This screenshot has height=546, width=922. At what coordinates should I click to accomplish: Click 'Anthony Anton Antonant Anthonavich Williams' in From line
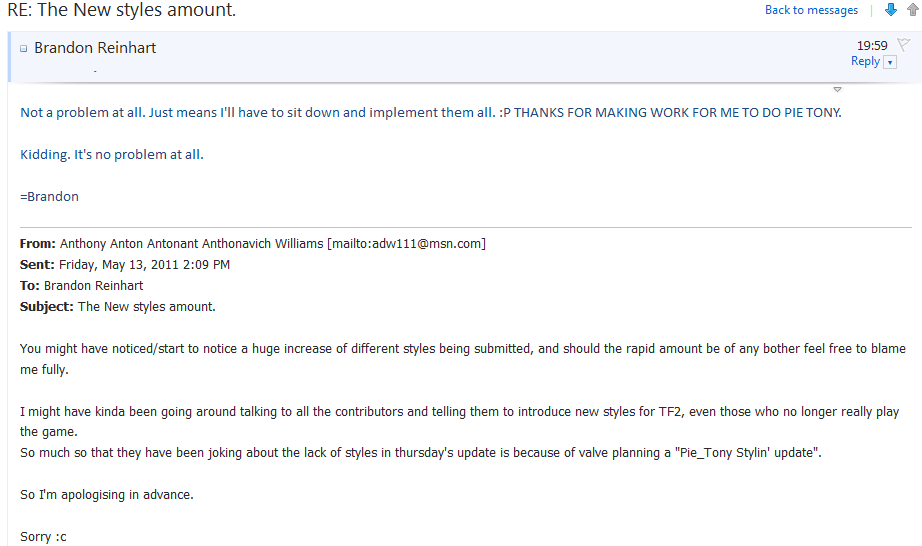click(192, 243)
